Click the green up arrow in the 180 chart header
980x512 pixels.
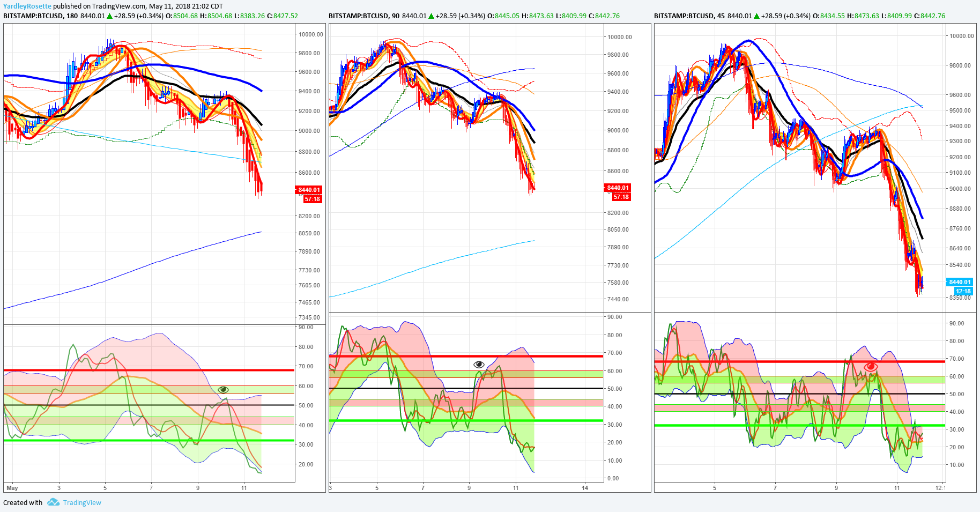point(109,16)
